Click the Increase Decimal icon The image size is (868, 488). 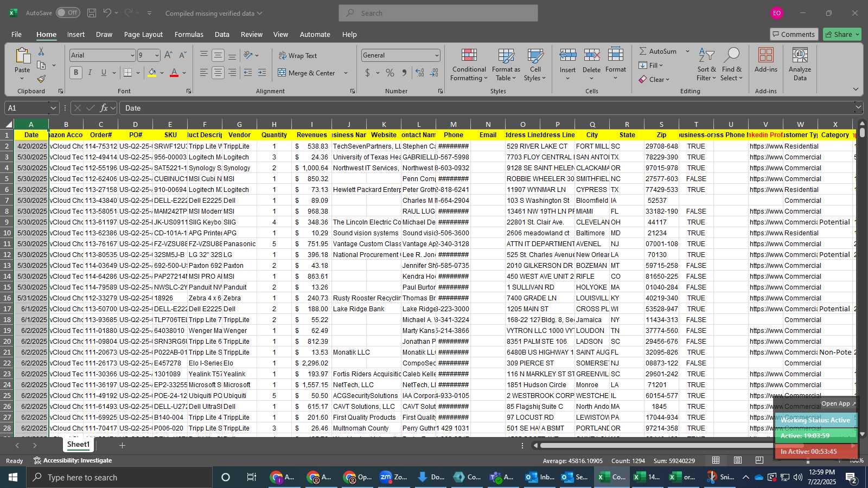pos(420,73)
